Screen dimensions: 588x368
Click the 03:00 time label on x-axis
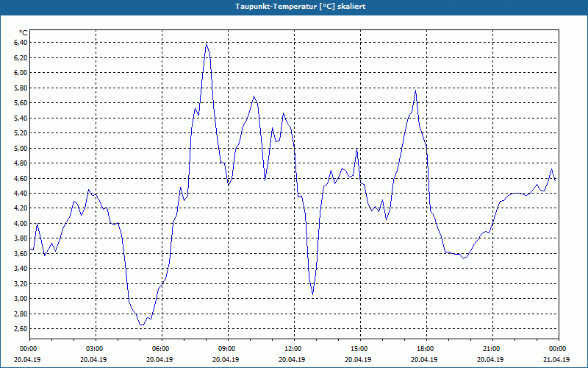[96, 349]
